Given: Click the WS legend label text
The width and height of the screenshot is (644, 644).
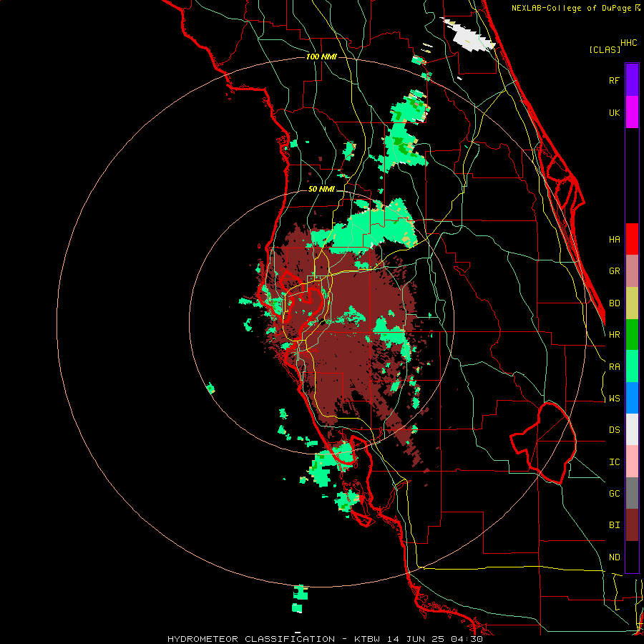Looking at the screenshot, I should click(614, 399).
